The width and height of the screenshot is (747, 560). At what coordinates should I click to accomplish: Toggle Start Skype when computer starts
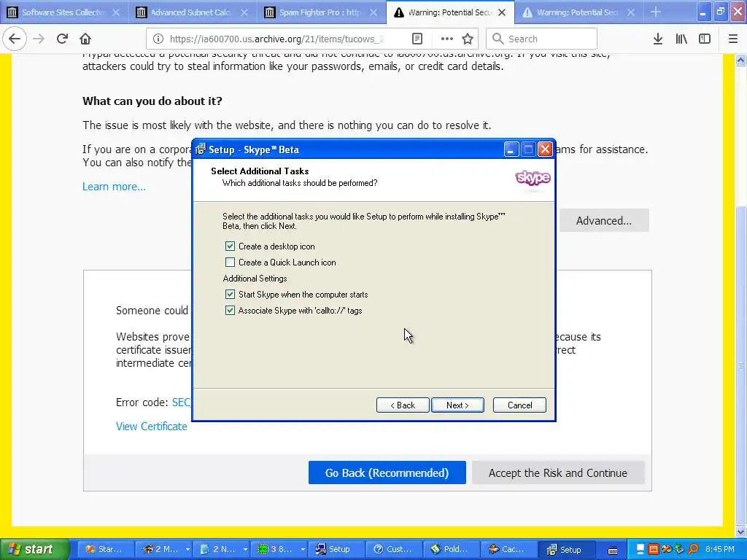point(230,295)
